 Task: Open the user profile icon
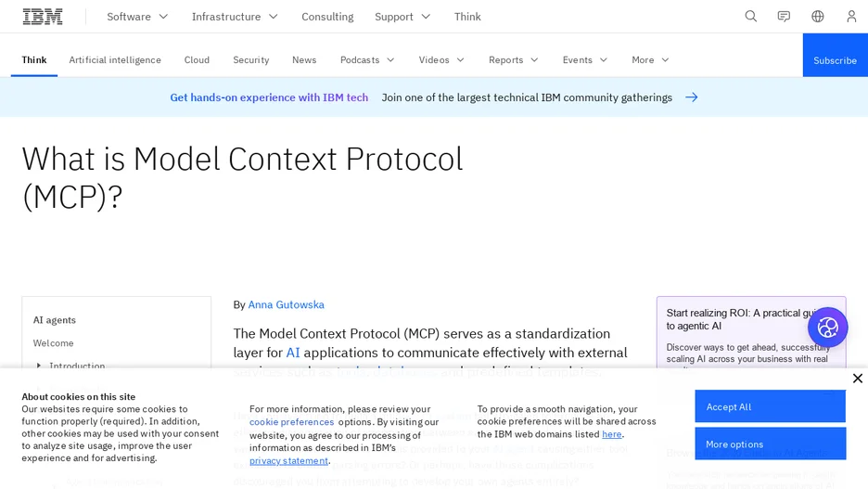coord(851,17)
